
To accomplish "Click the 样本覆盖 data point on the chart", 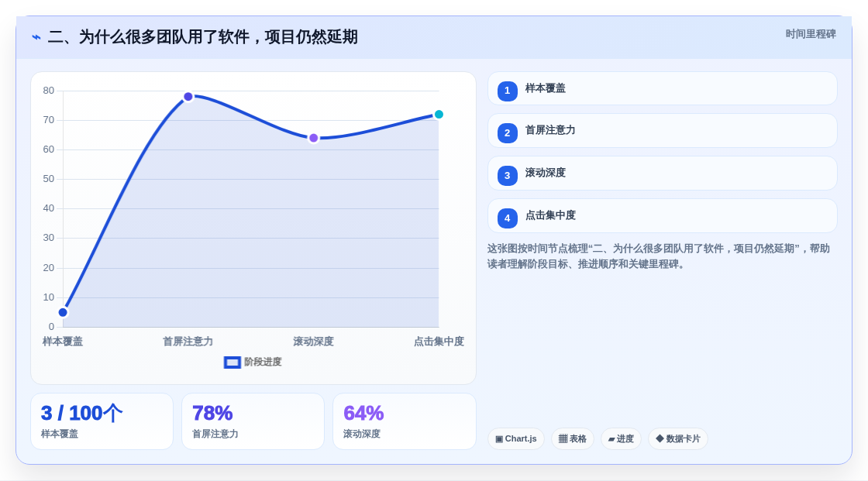I will click(63, 312).
